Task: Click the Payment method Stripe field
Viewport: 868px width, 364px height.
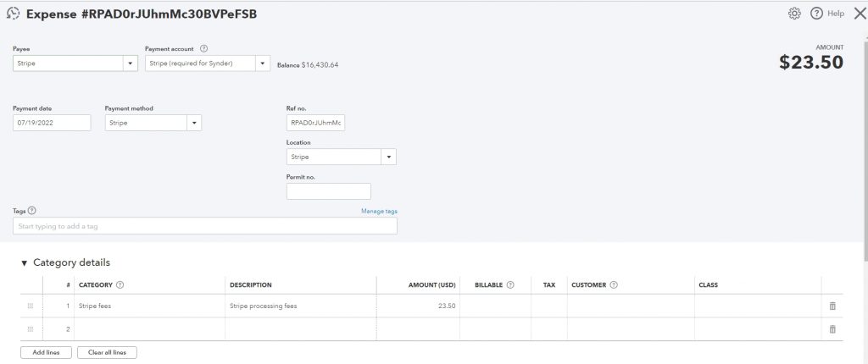Action: point(146,123)
